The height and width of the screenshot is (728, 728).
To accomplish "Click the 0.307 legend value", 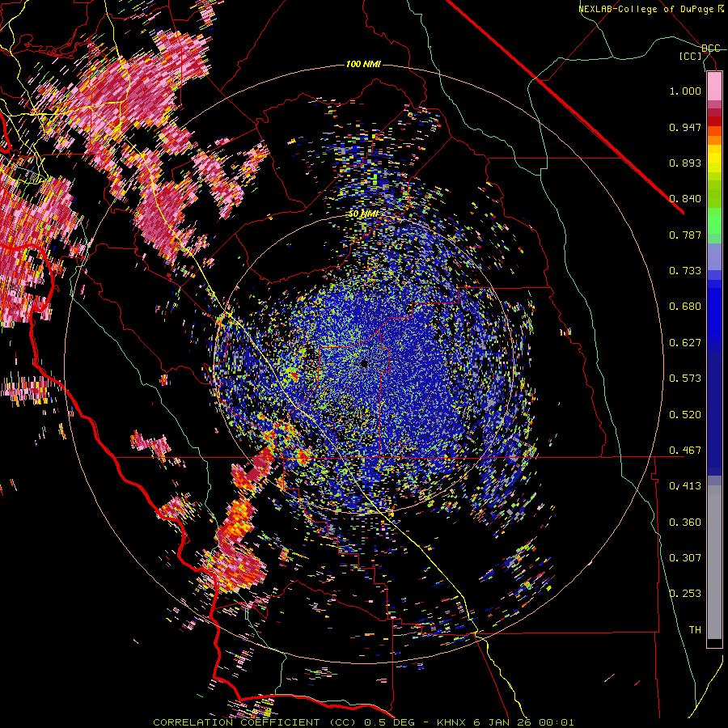I will pos(685,558).
